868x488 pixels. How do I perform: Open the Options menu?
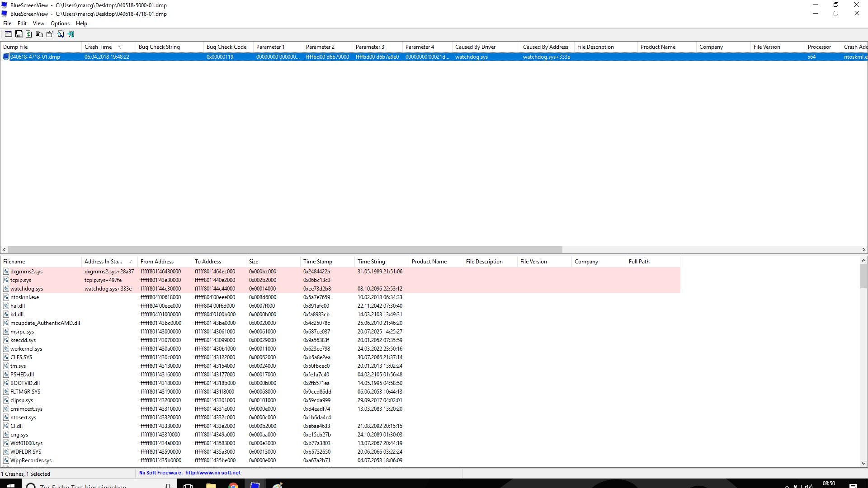(60, 23)
